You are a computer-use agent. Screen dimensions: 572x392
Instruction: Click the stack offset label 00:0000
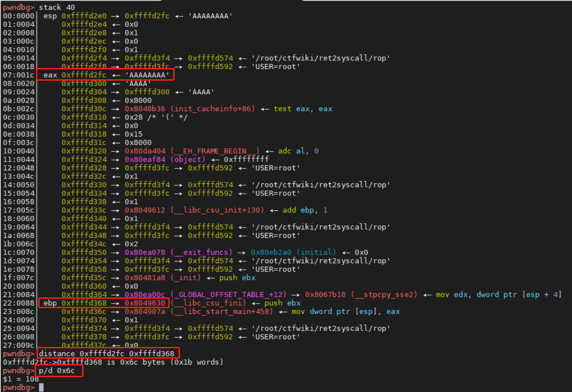[x=18, y=16]
